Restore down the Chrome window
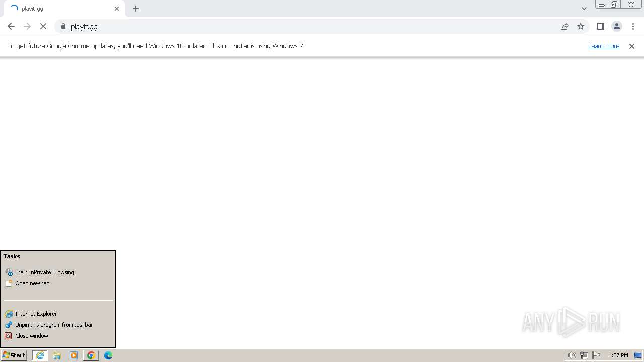The height and width of the screenshot is (362, 644). pyautogui.click(x=614, y=5)
